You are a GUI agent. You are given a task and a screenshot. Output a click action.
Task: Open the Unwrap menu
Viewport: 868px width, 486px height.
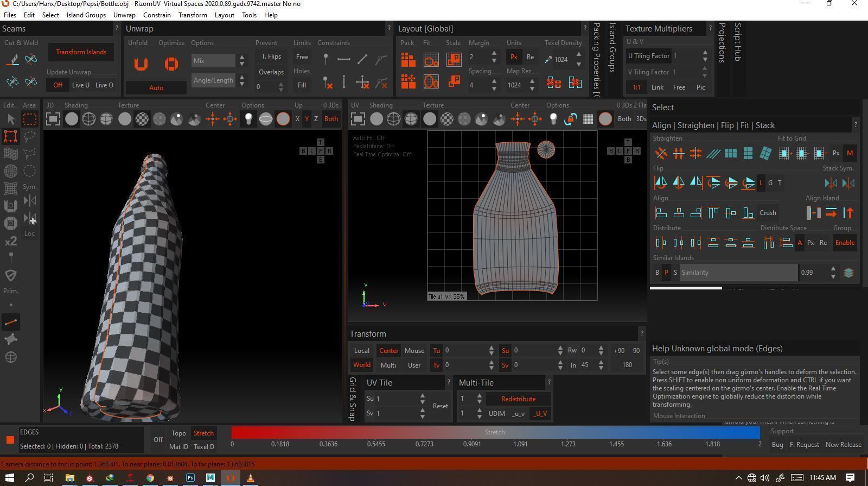pos(124,15)
